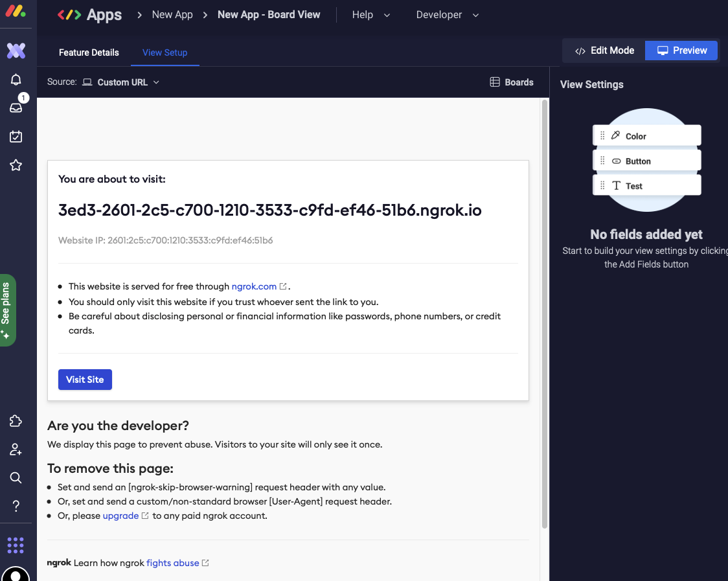Click drag handle of Button field
The image size is (728, 581).
point(602,161)
